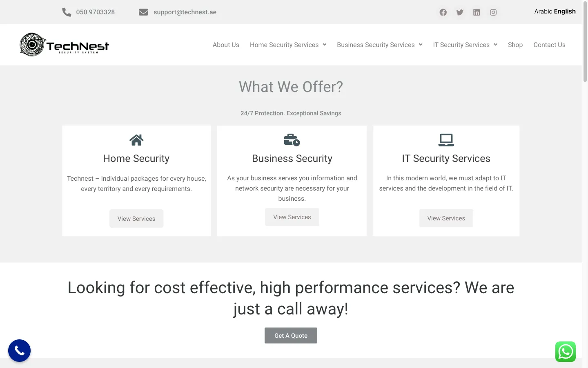This screenshot has height=368, width=588.
Task: Click View Services under IT Security Services
Action: coord(446,218)
